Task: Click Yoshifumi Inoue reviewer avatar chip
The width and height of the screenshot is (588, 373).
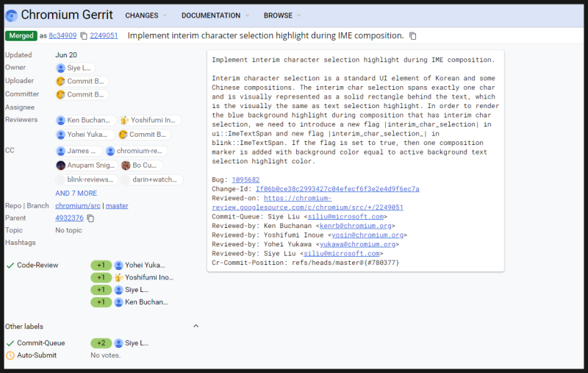Action: click(x=125, y=120)
